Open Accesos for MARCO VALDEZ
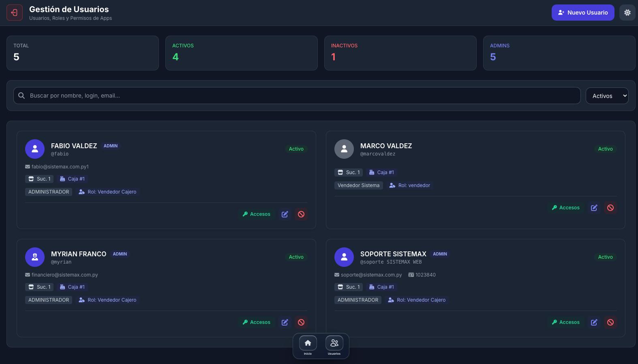Image resolution: width=638 pixels, height=364 pixels. pyautogui.click(x=565, y=208)
